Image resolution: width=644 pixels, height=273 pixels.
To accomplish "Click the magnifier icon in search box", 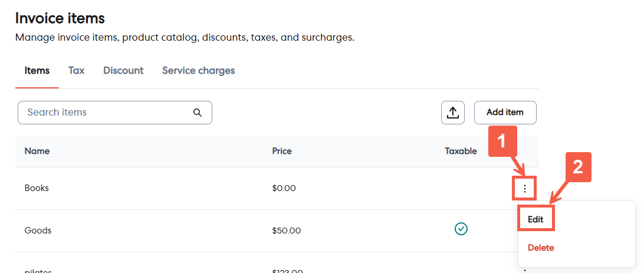I will pos(198,113).
